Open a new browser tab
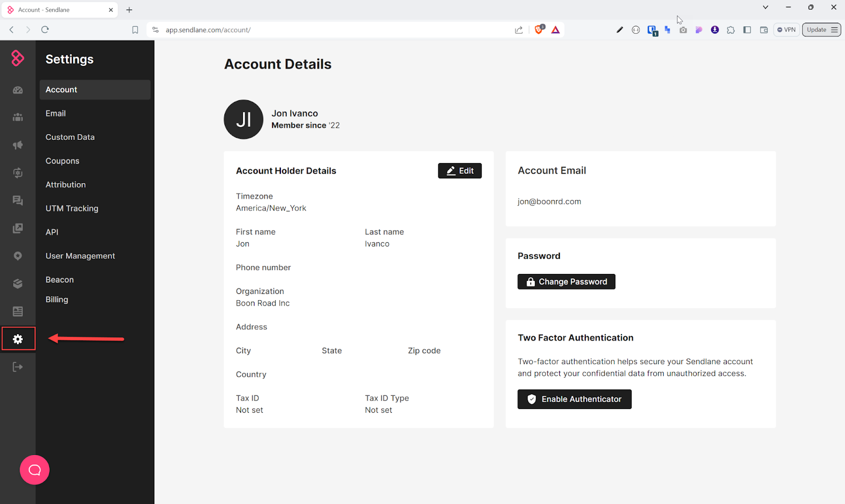The height and width of the screenshot is (504, 845). (x=129, y=9)
